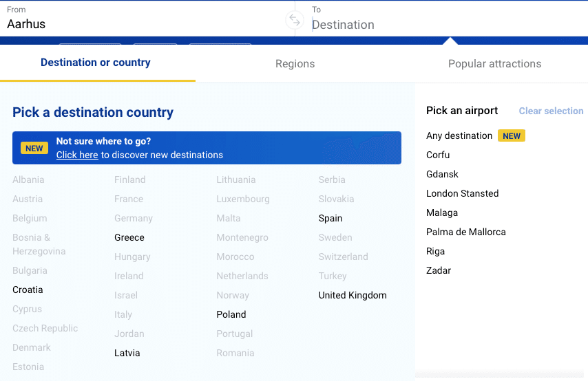Click the yellow NEW badge in banner

(34, 149)
